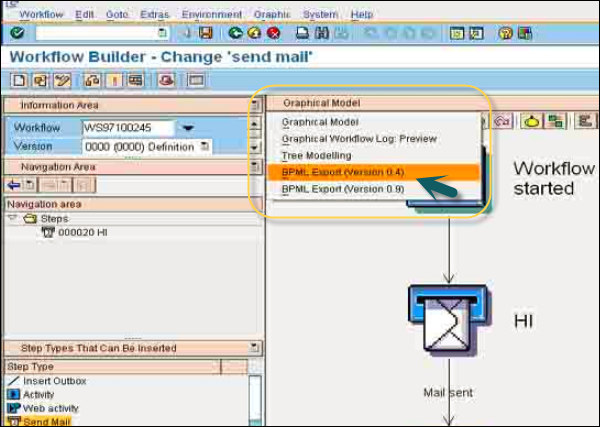The height and width of the screenshot is (427, 600).
Task: Click the Generate Shortcut icon
Action: tap(476, 34)
